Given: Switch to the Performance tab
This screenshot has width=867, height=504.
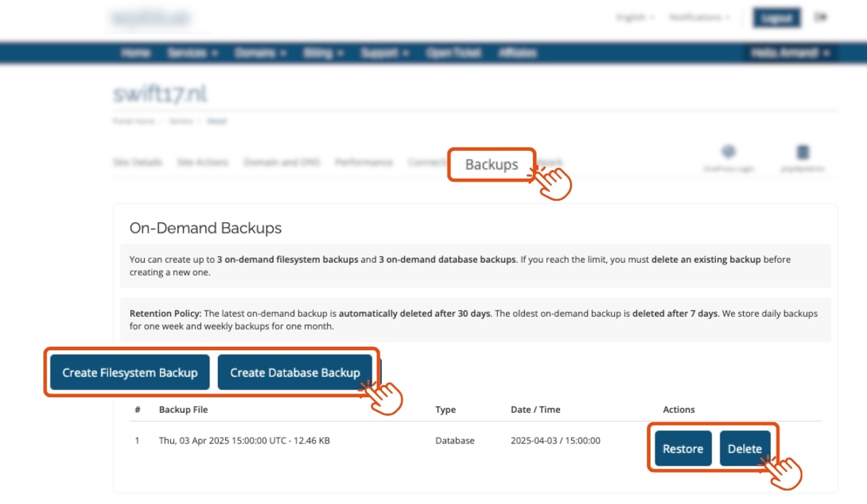Looking at the screenshot, I should (363, 162).
